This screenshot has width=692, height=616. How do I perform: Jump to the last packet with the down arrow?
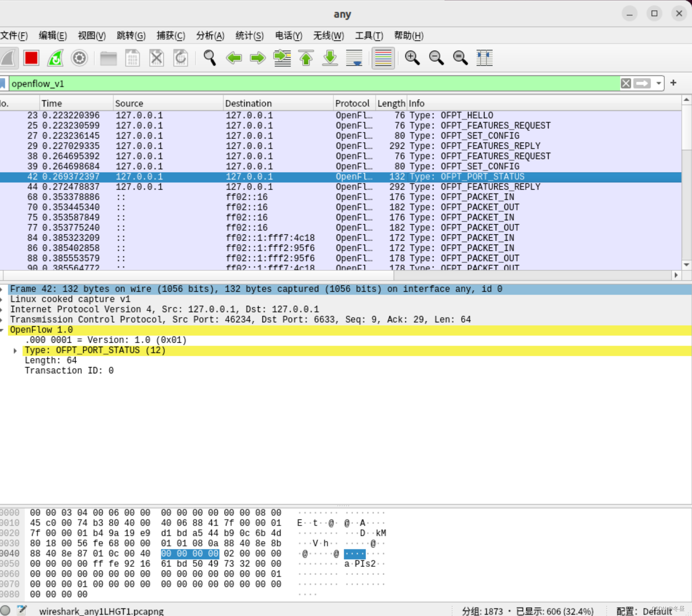pos(330,58)
